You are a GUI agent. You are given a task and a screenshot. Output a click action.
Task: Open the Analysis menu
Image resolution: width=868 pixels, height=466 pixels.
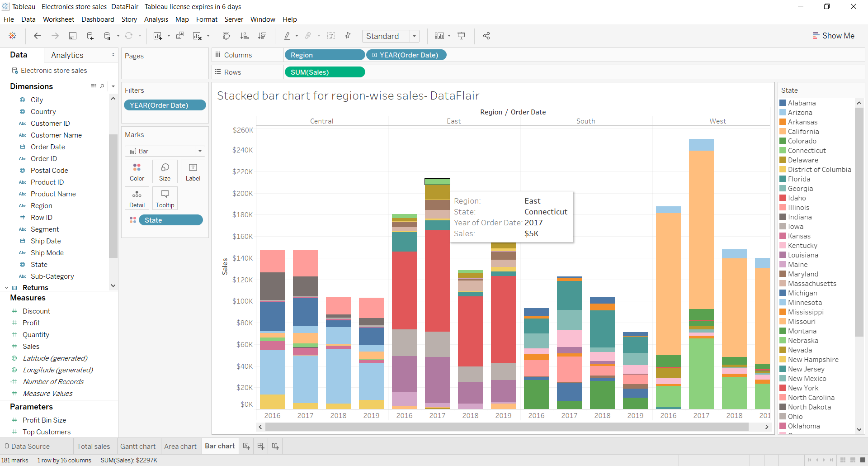(156, 19)
